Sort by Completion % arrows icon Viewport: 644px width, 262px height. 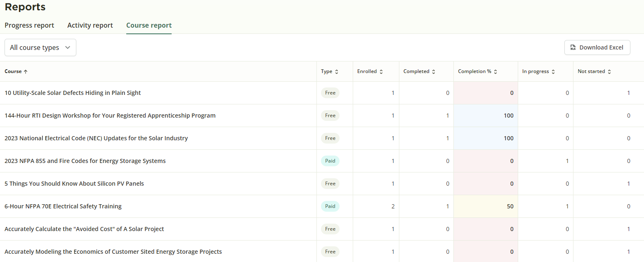coord(495,71)
